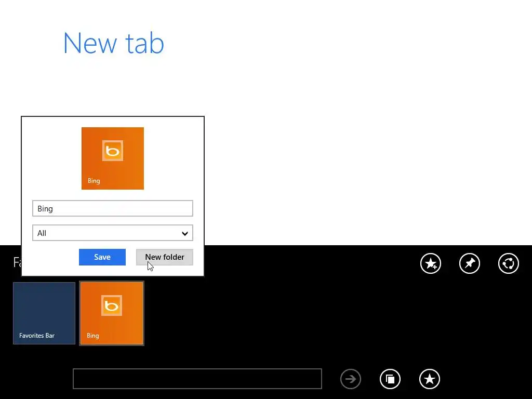The image size is (532, 399).
Task: Save the Bing favorite
Action: (x=102, y=257)
